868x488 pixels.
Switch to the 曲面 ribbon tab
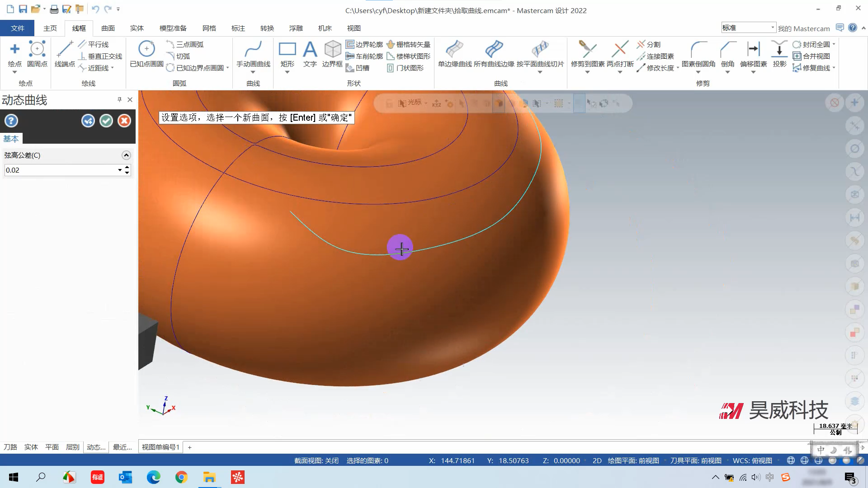108,28
